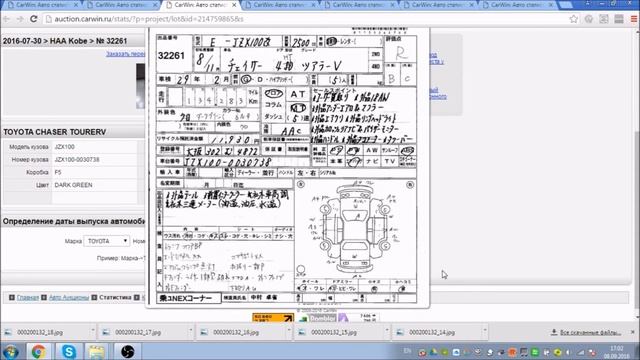This screenshot has width=640, height=360.
Task: Select body model value 'JZX100'
Action: coord(64,147)
